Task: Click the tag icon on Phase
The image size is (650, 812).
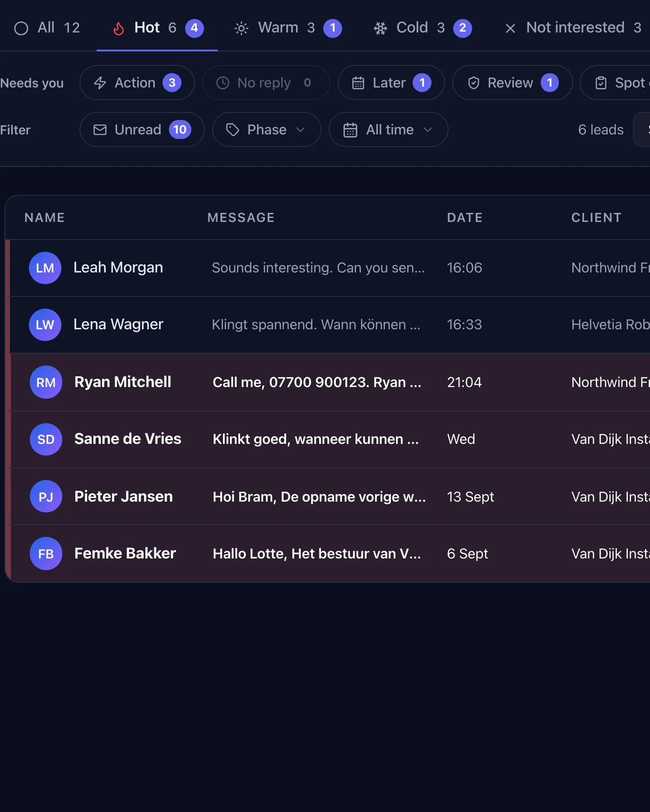Action: [x=232, y=130]
